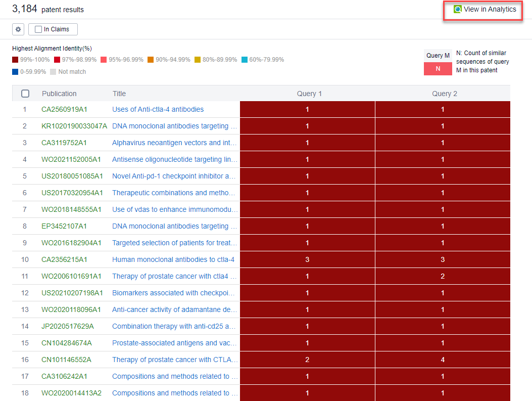Toggle the In Claims checkbox

[x=38, y=29]
